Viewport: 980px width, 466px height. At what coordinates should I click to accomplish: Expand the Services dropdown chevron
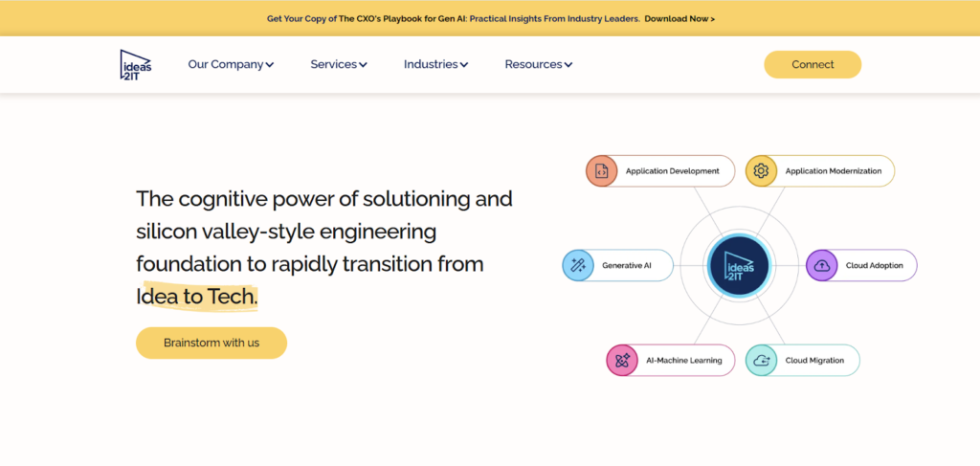(364, 65)
